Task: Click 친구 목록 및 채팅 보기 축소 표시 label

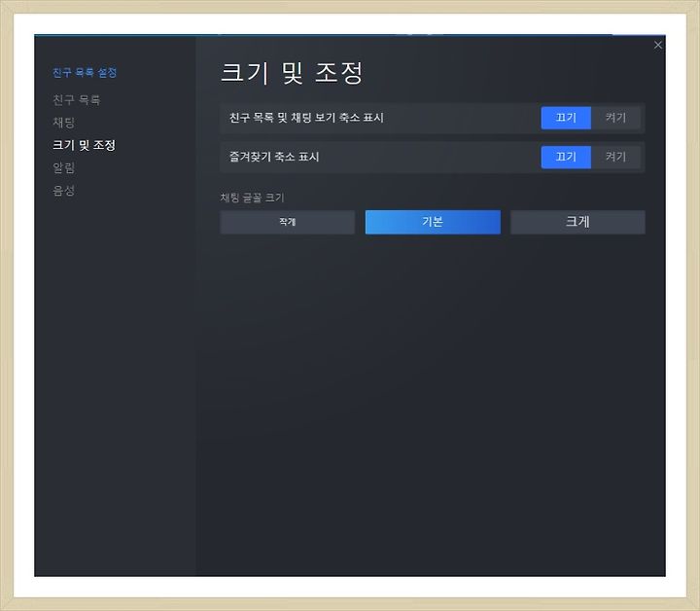Action: point(306,118)
